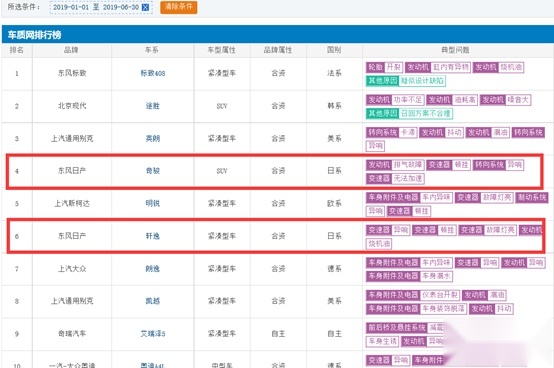Click the 品牌 column header

tap(71, 50)
